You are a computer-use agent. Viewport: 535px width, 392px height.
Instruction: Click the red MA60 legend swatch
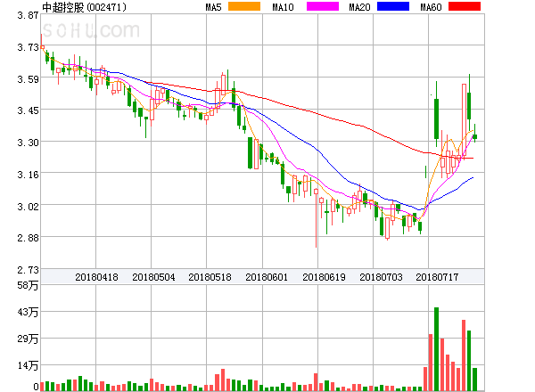[464, 7]
